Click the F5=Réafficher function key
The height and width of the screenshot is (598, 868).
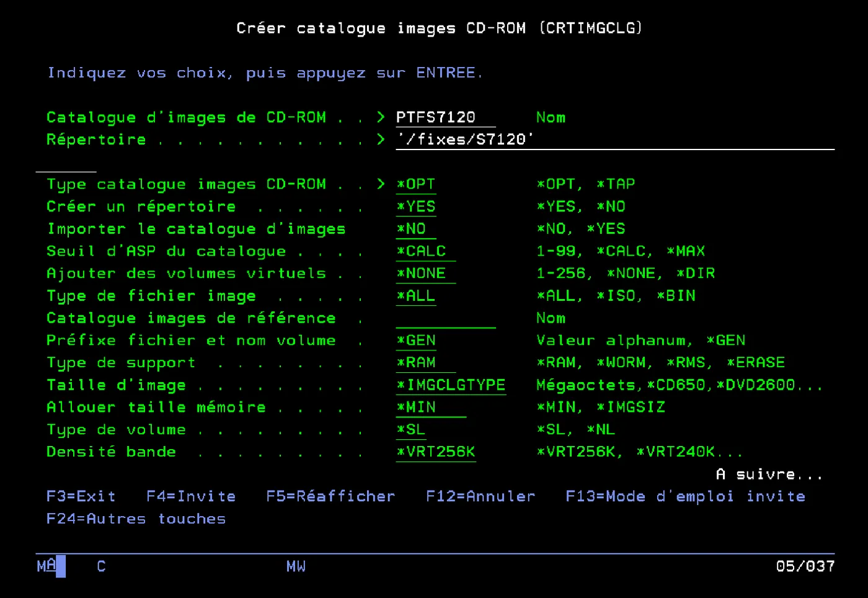330,496
